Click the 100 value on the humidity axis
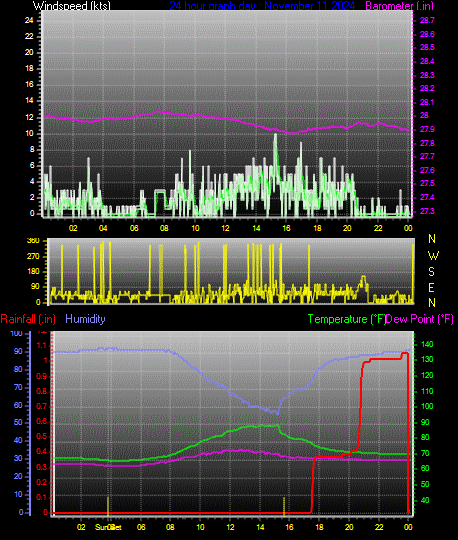 [17, 333]
